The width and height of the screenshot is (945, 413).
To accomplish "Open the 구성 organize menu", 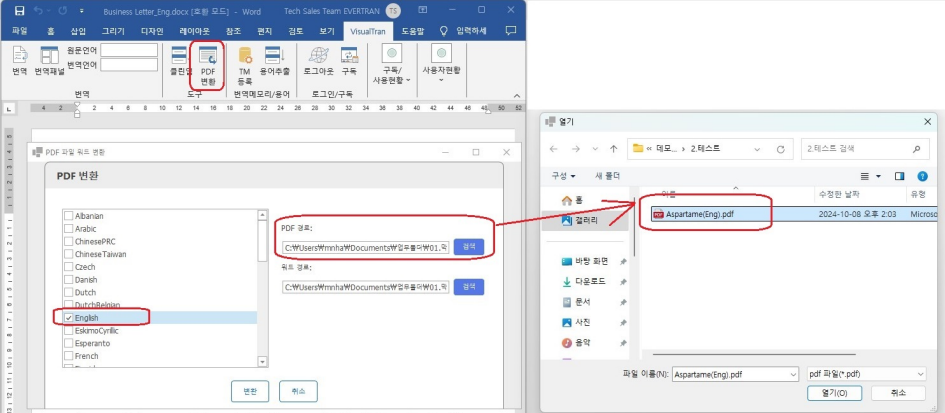I will [x=563, y=176].
